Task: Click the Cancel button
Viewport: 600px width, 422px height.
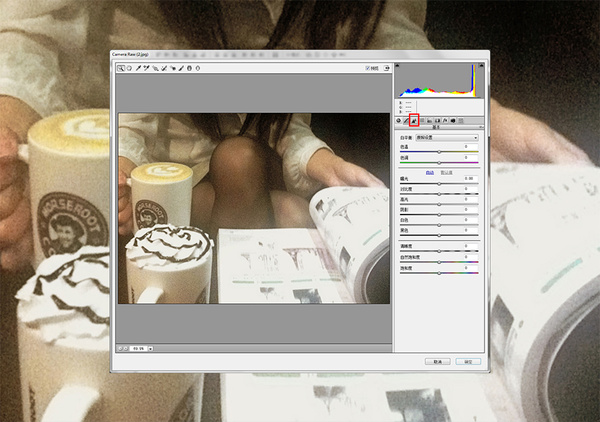Action: click(437, 362)
